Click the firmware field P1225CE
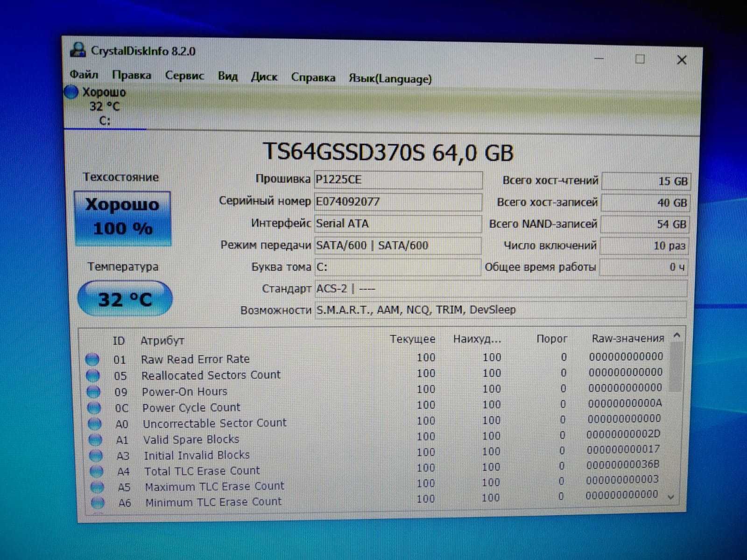The width and height of the screenshot is (747, 560). pyautogui.click(x=398, y=180)
